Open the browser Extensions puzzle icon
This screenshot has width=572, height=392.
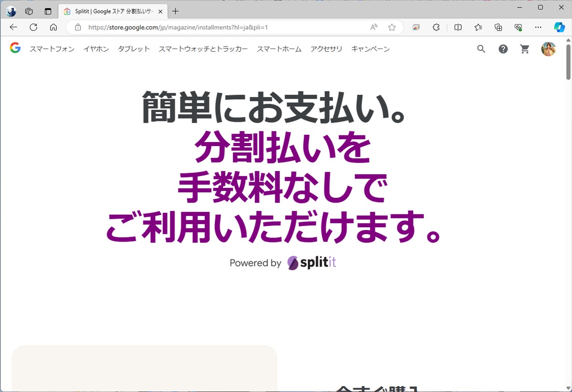click(x=436, y=27)
